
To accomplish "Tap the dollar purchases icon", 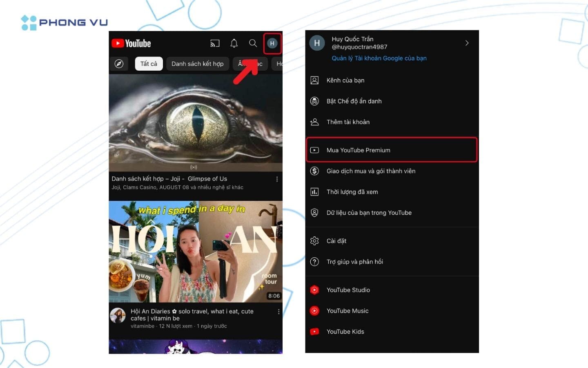I will [x=314, y=171].
